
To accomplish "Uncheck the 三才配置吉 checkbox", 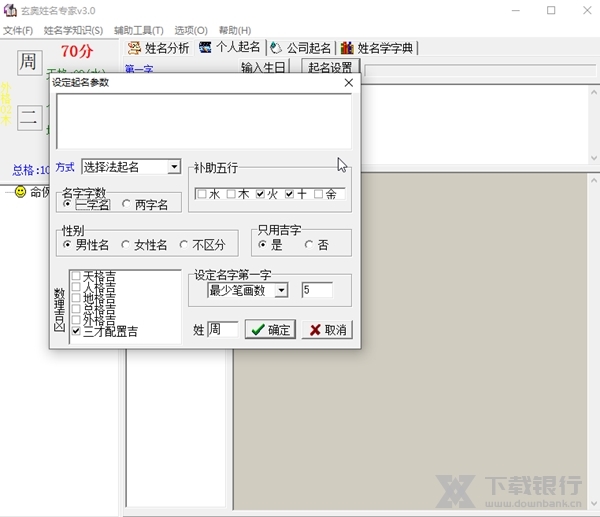I will (x=76, y=331).
